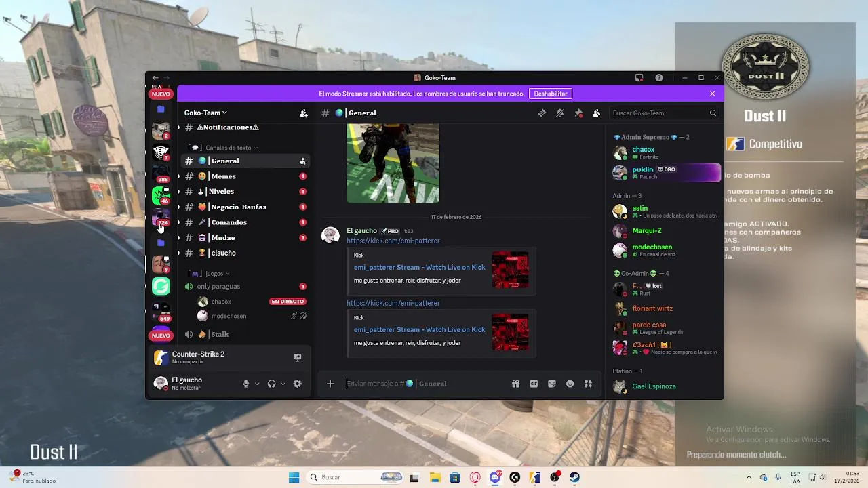Open File Explorer from the taskbar
This screenshot has width=868, height=488.
pos(435,477)
